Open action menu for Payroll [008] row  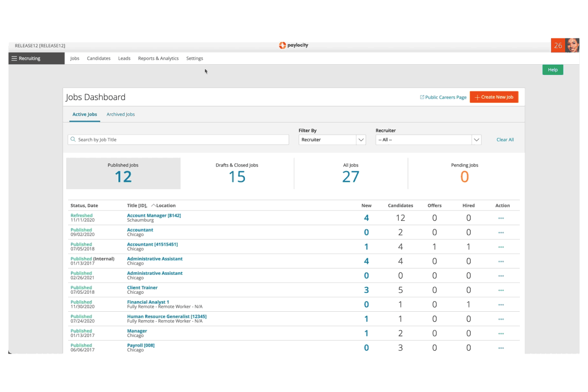tap(501, 348)
